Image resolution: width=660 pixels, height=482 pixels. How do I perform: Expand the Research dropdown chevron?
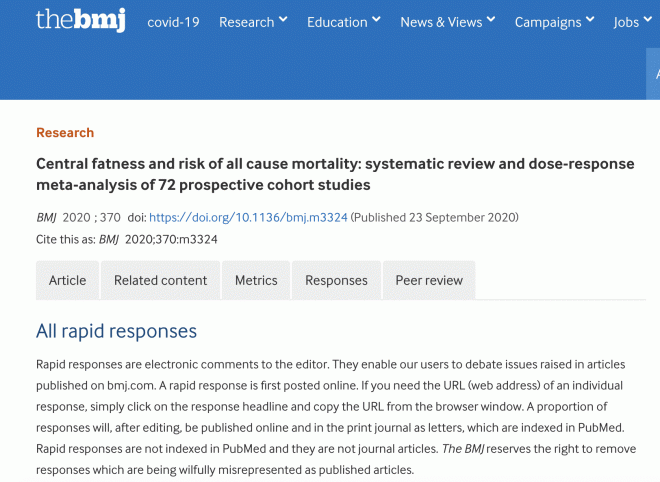(283, 19)
